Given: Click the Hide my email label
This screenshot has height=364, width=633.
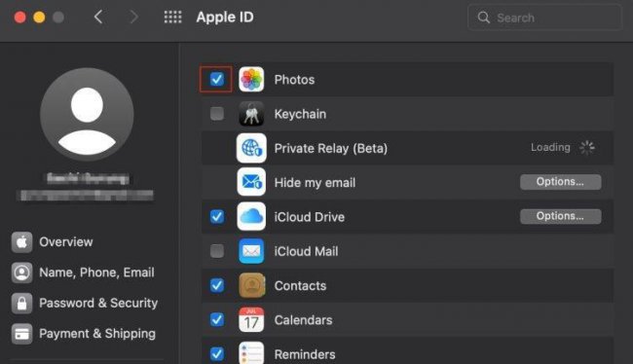Looking at the screenshot, I should 315,183.
